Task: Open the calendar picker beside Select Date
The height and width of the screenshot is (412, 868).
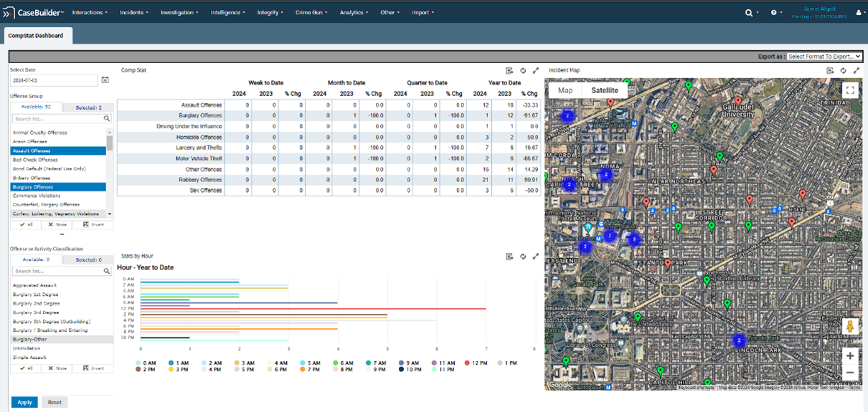Action: point(105,80)
